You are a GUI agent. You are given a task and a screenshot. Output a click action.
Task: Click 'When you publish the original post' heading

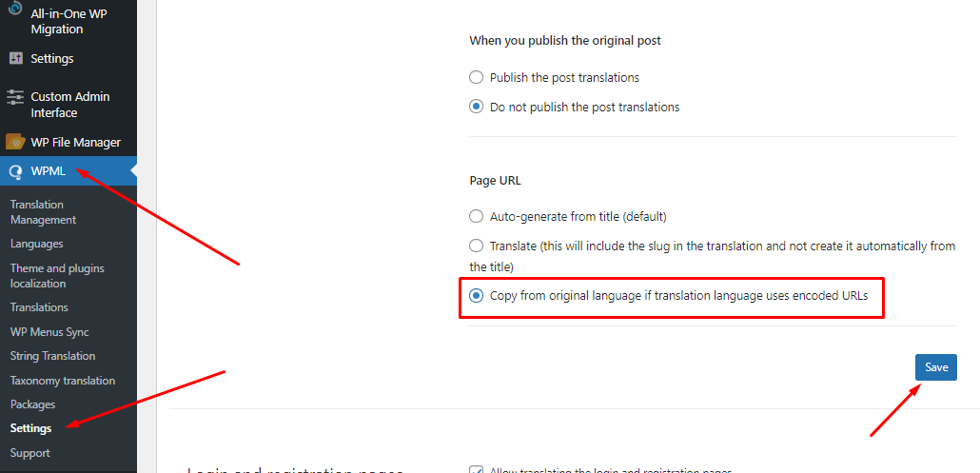point(565,41)
